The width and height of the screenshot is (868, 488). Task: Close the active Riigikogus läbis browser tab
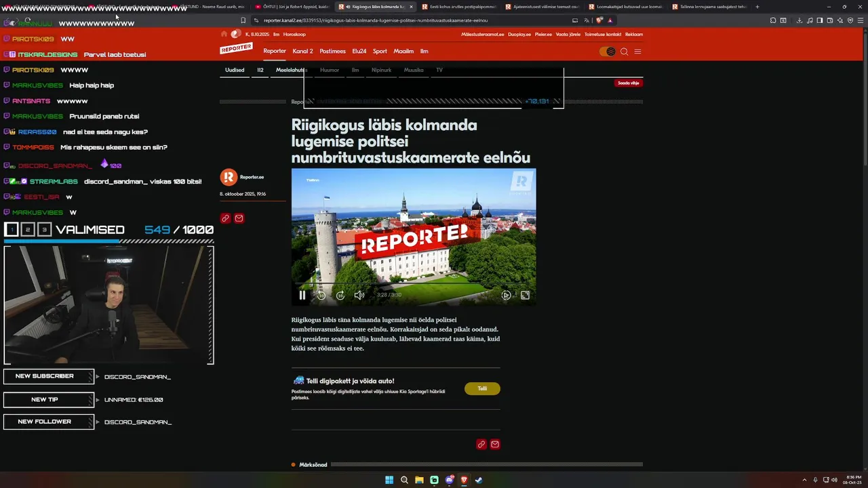pyautogui.click(x=411, y=7)
